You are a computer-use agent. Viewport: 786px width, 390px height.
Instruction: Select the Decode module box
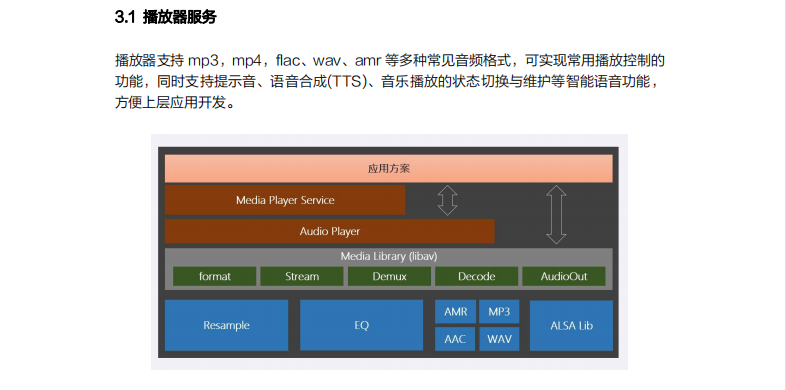coord(476,276)
